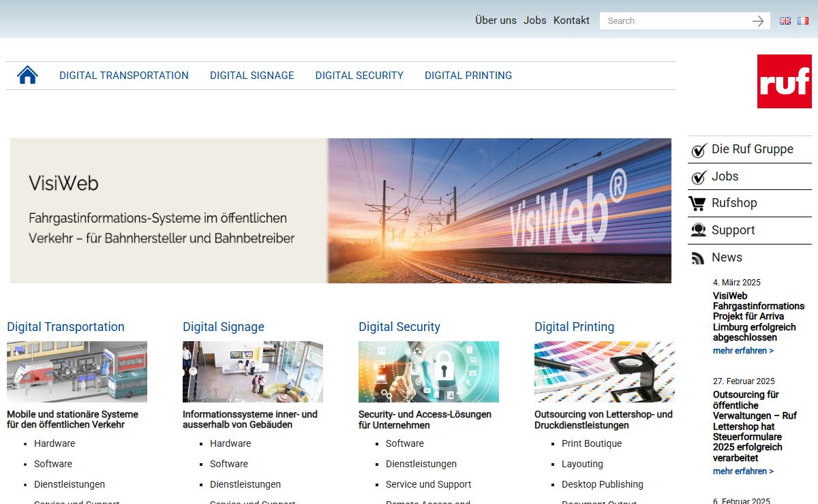Image resolution: width=818 pixels, height=504 pixels.
Task: Go to the home page via house icon
Action: tap(27, 75)
